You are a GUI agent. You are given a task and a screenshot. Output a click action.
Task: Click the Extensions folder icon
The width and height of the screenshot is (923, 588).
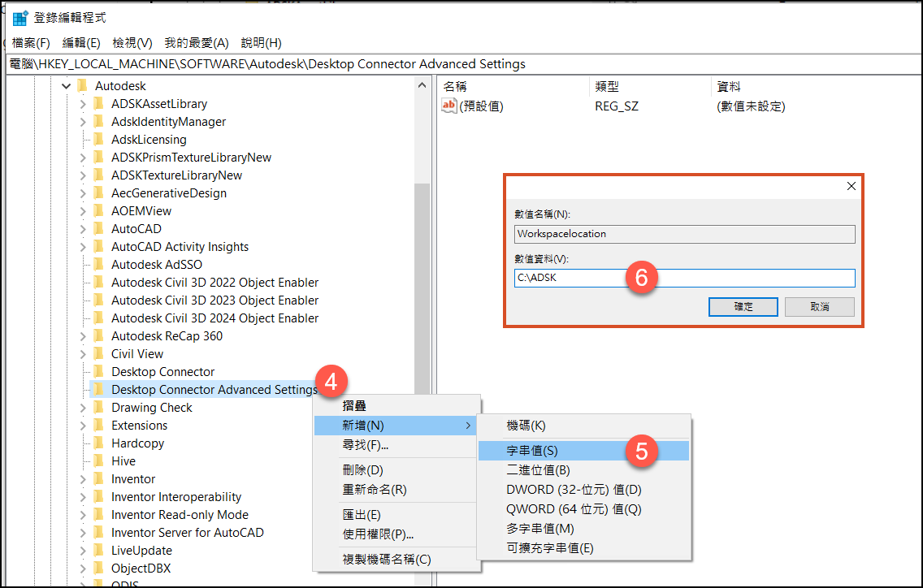point(98,425)
